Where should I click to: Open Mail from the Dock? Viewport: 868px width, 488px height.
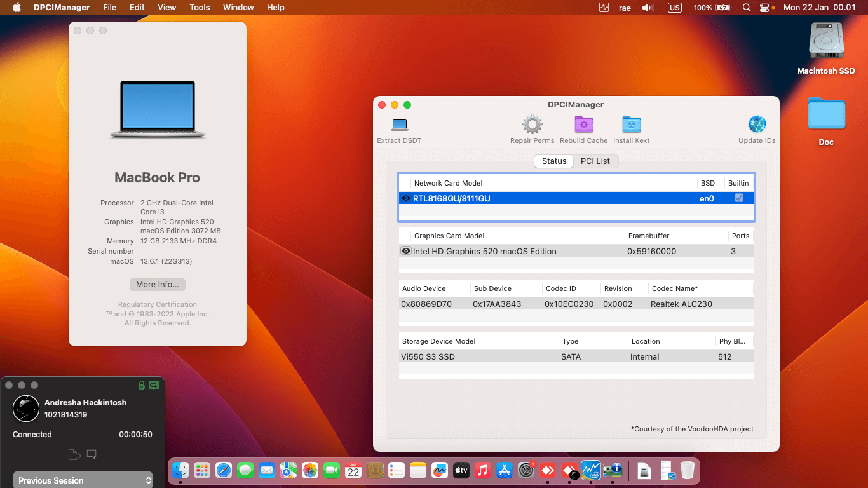(267, 470)
